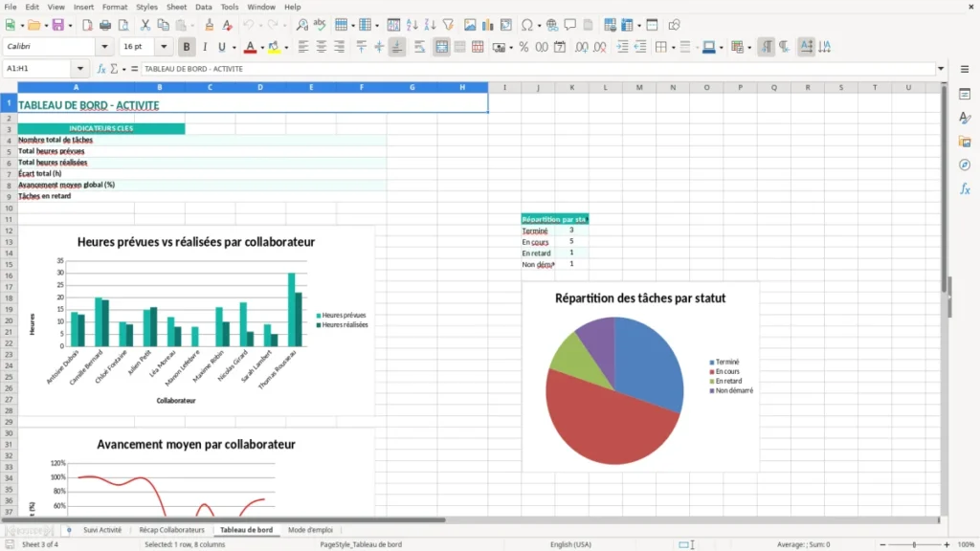Click the Insert Special Character omega icon

tap(527, 25)
